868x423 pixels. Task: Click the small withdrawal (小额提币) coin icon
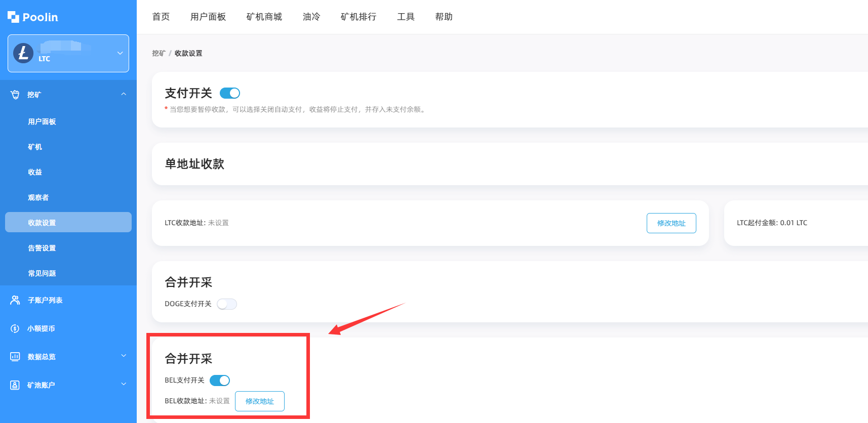click(x=15, y=328)
